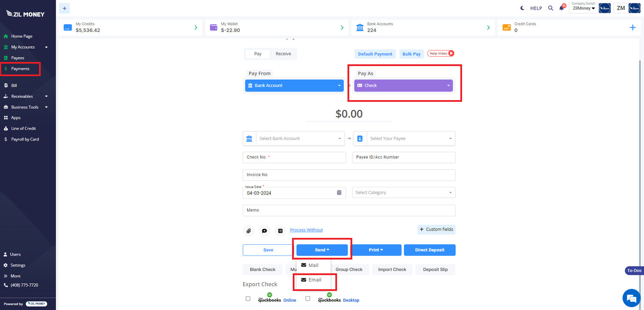
Task: Click the plus icon in the top bar
Action: pos(64,8)
